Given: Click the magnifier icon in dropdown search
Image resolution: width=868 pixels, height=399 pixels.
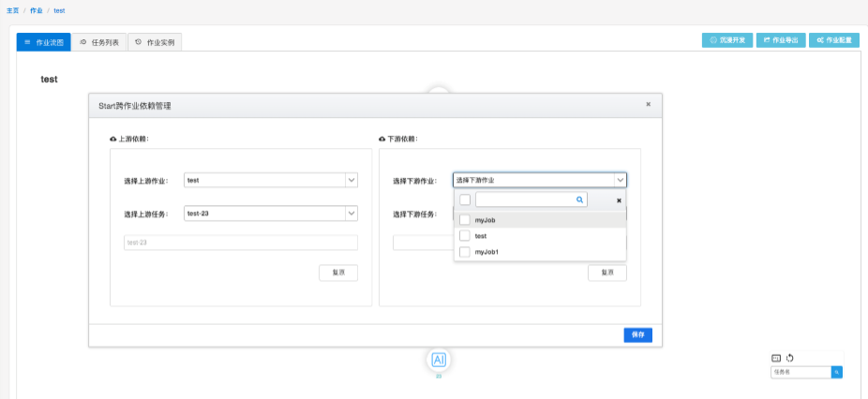Looking at the screenshot, I should [x=579, y=199].
